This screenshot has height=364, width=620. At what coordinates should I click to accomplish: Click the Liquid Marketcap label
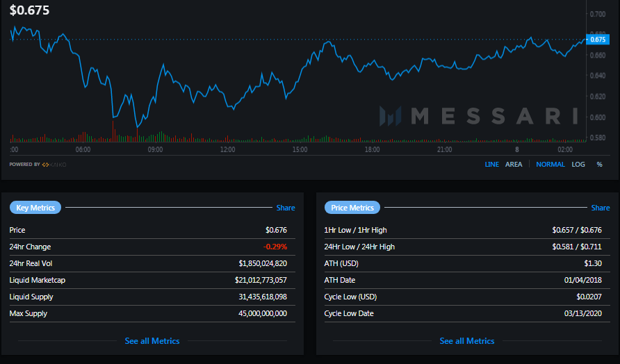(x=37, y=280)
